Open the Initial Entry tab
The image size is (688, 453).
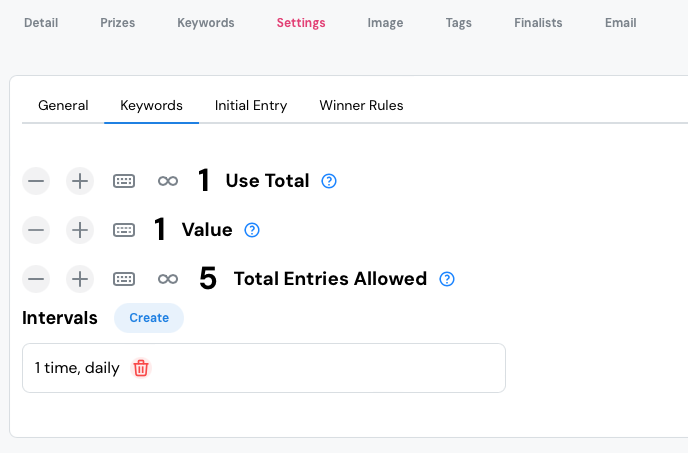point(251,105)
